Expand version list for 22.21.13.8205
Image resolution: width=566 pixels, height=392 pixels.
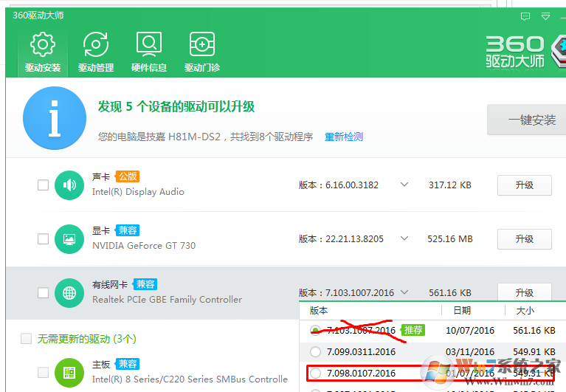[x=404, y=238]
